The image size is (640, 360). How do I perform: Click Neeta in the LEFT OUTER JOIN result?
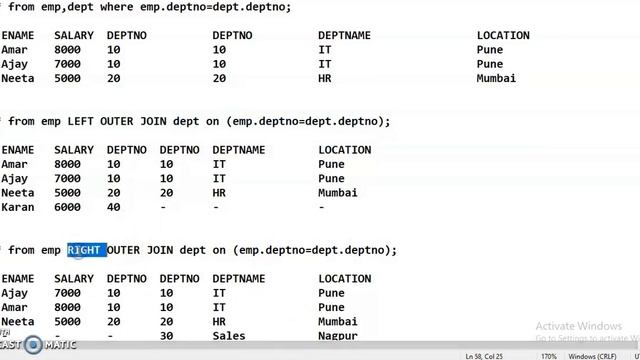pyautogui.click(x=18, y=193)
